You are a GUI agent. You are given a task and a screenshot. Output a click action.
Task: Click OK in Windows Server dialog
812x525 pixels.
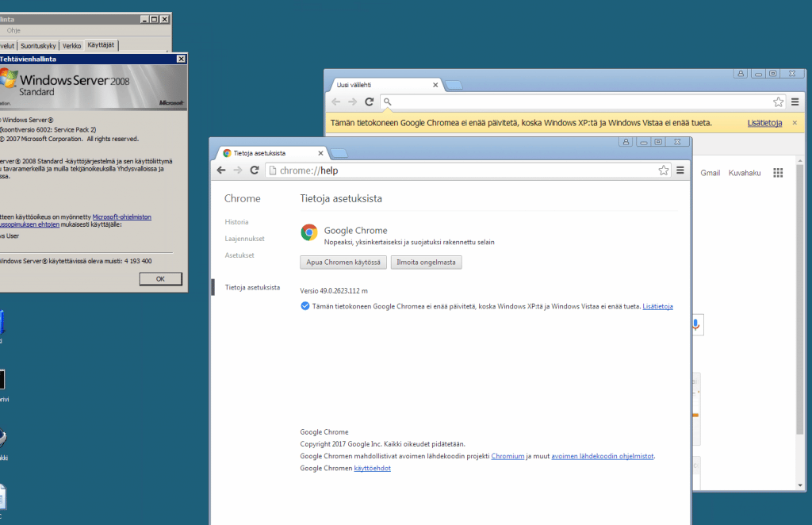[x=160, y=278]
